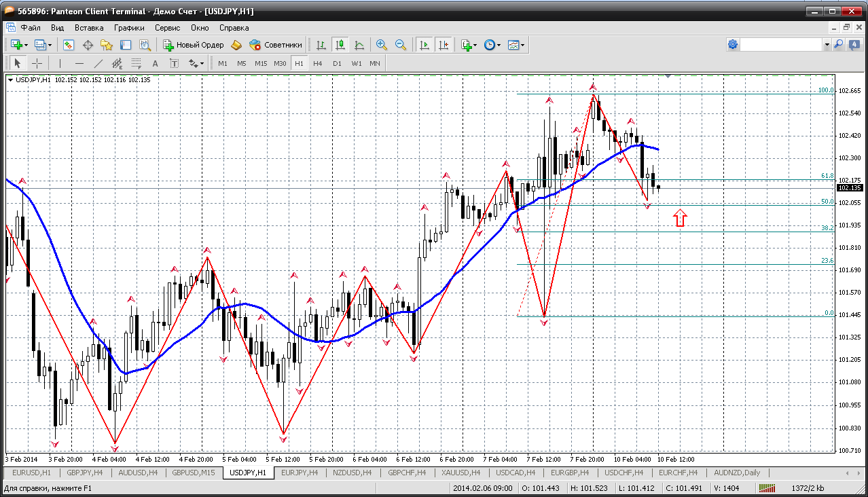The width and height of the screenshot is (868, 497).
Task: Open the Indicators list icon
Action: [466, 45]
